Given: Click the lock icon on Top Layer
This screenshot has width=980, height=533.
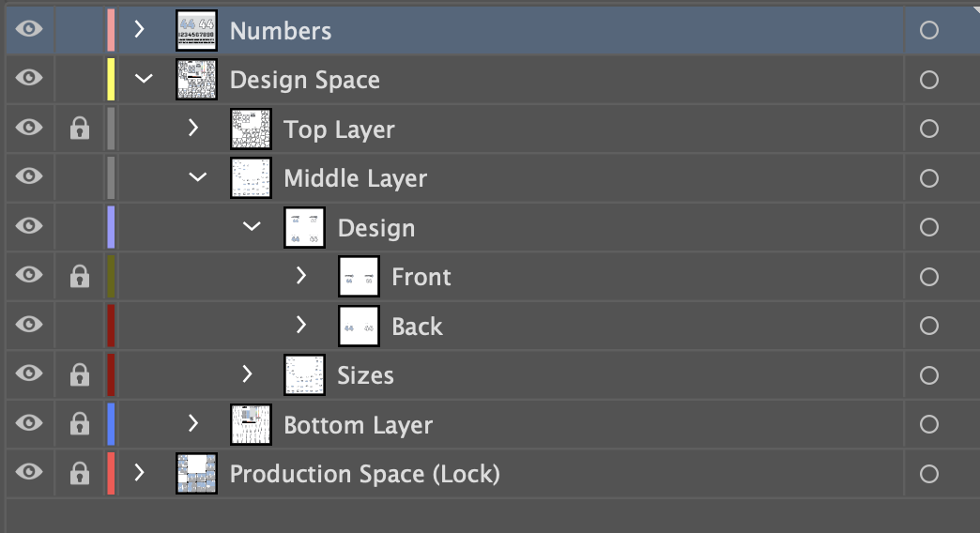Looking at the screenshot, I should click(x=80, y=129).
